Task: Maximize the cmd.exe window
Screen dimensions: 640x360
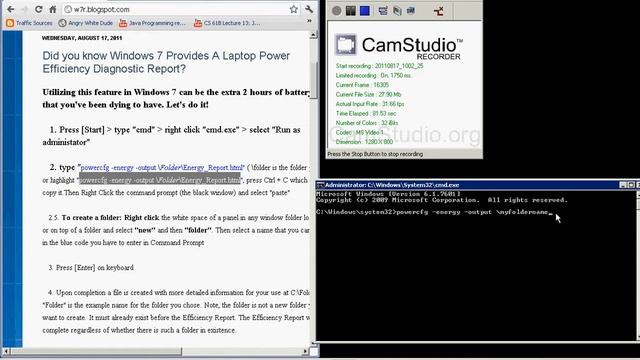Action: click(631, 185)
